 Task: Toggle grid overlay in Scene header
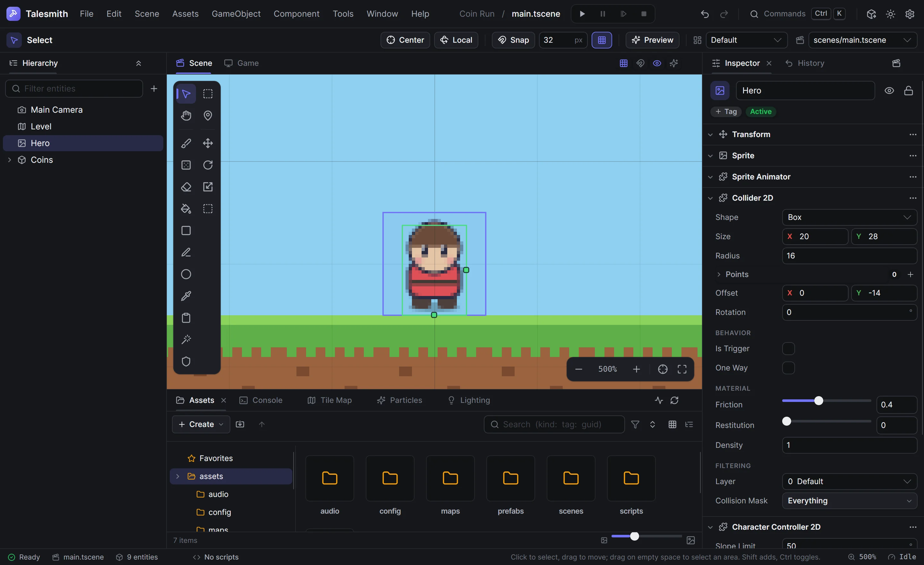[624, 63]
